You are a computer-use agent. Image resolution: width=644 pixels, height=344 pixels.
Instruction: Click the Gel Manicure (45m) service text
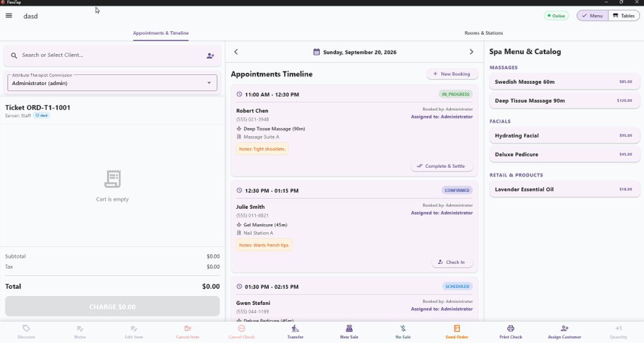(265, 225)
